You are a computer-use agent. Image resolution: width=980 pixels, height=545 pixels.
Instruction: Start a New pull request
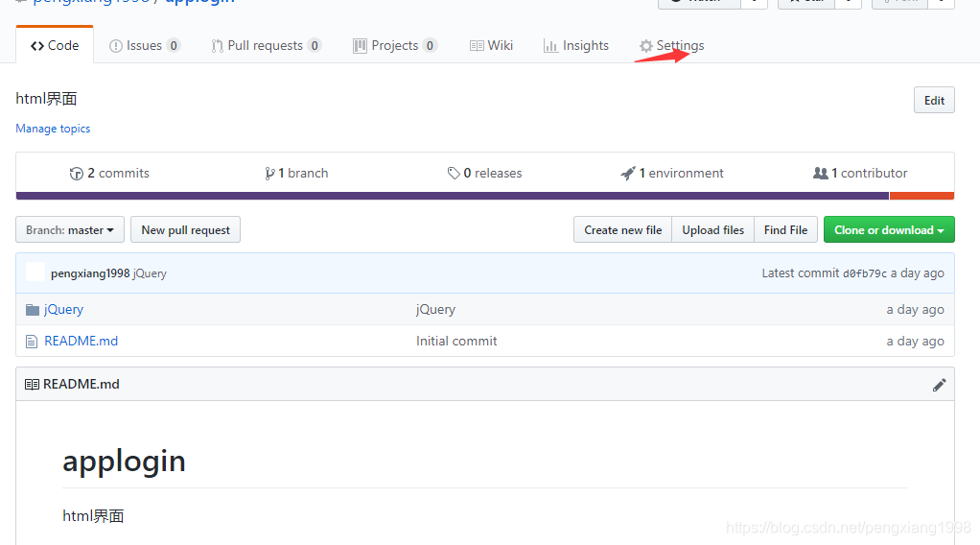point(186,229)
